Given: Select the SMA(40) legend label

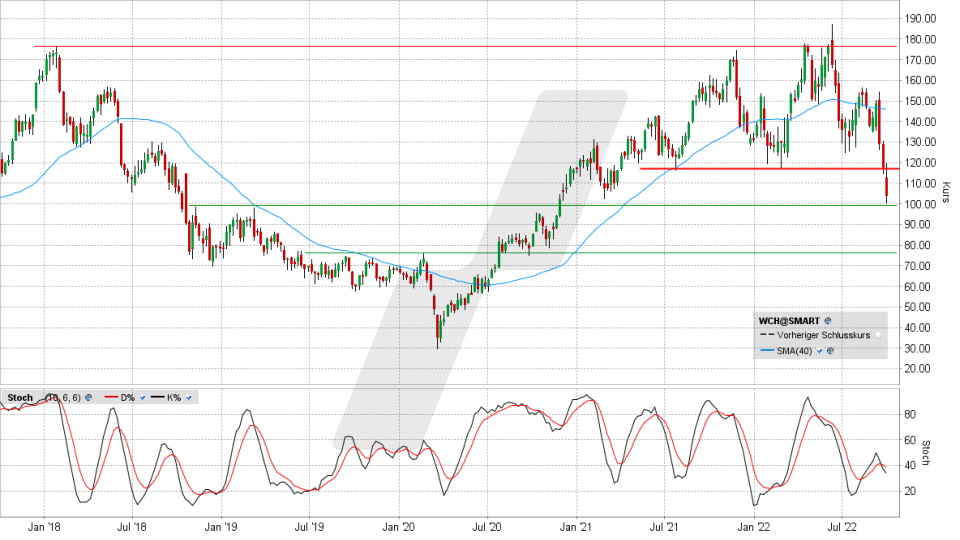Looking at the screenshot, I should pos(796,351).
